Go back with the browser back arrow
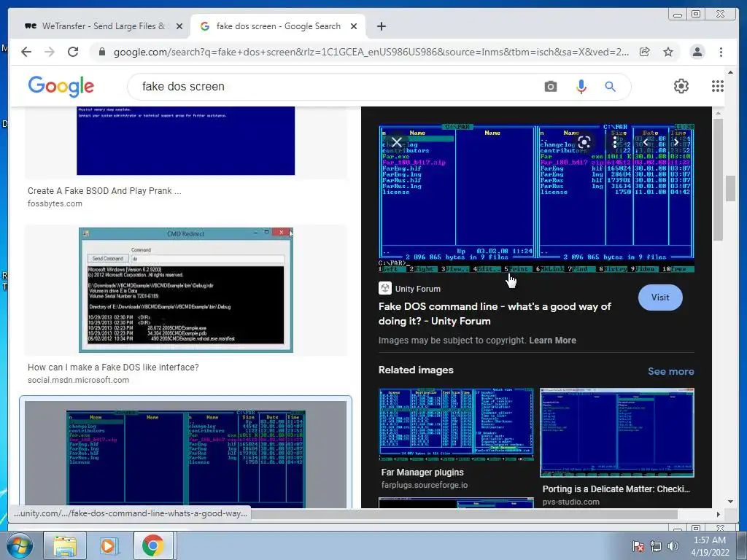This screenshot has width=747, height=560. [x=26, y=52]
